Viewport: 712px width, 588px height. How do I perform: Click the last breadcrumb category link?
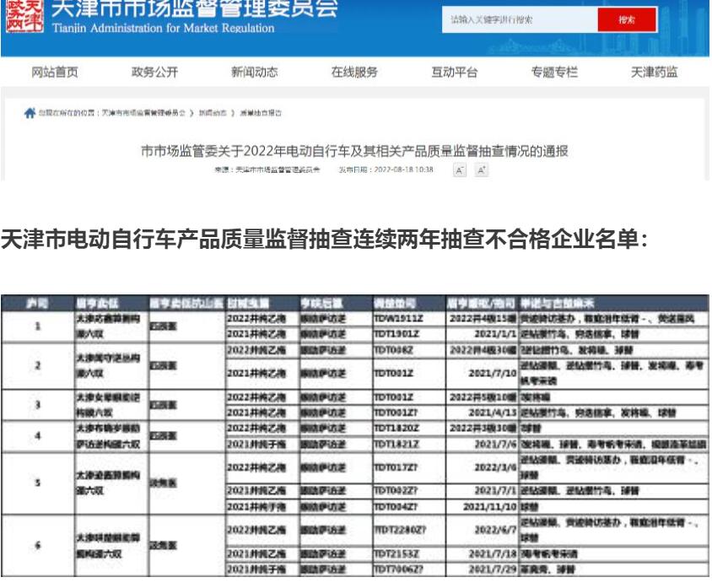261,113
